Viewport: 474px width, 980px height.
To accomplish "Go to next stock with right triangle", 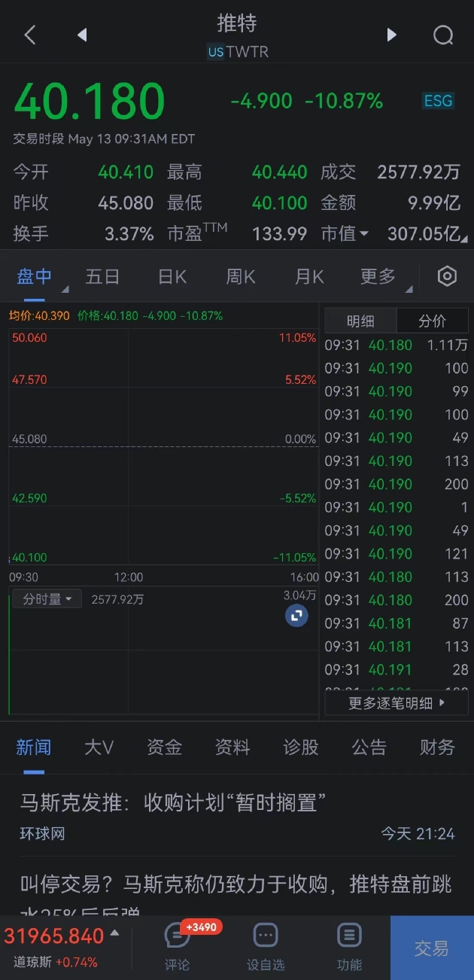I will pos(391,35).
